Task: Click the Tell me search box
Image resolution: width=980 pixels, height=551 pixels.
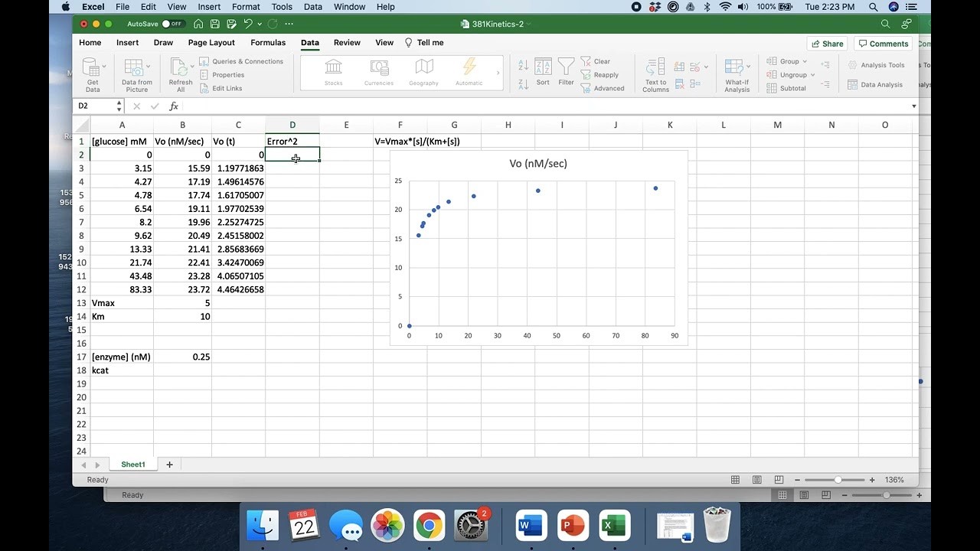Action: click(424, 43)
